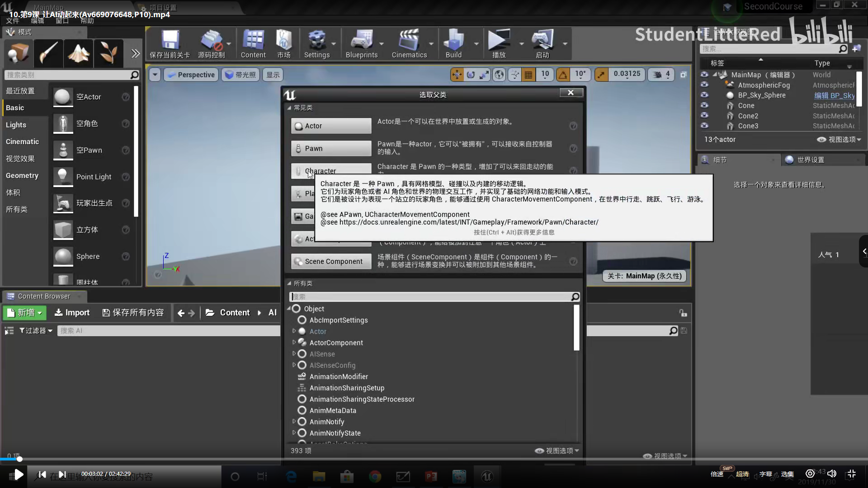The height and width of the screenshot is (488, 868).
Task: Toggle visibility of AtmosphericFog
Action: coord(704,84)
